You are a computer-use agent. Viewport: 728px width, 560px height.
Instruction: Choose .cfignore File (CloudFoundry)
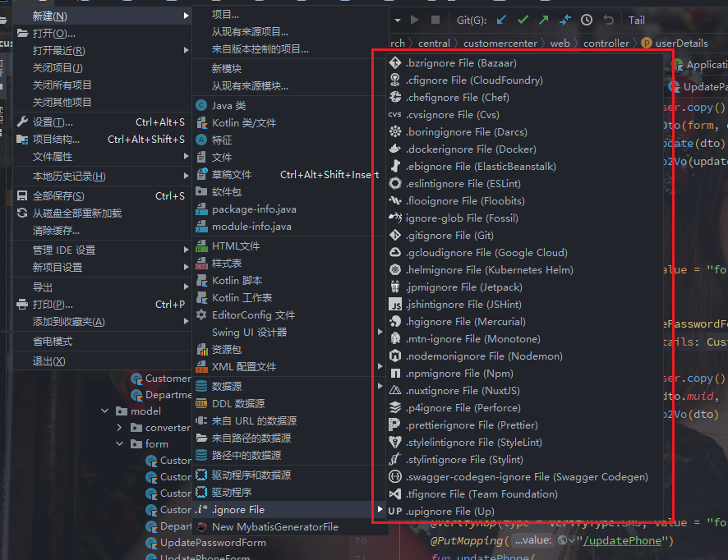(x=525, y=80)
